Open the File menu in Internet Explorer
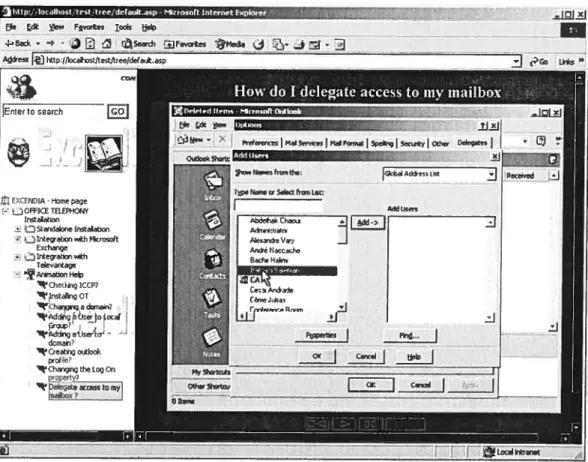The height and width of the screenshot is (462, 588). tap(11, 27)
